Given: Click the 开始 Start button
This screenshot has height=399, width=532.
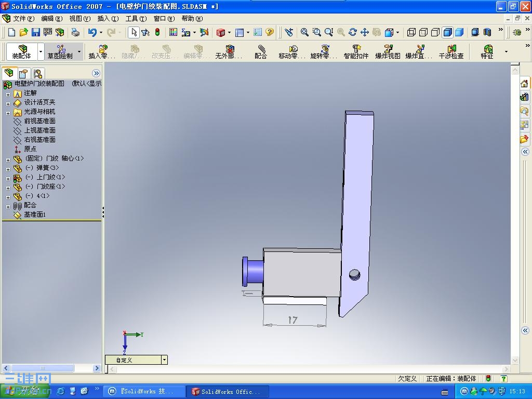Looking at the screenshot, I should pyautogui.click(x=24, y=391).
